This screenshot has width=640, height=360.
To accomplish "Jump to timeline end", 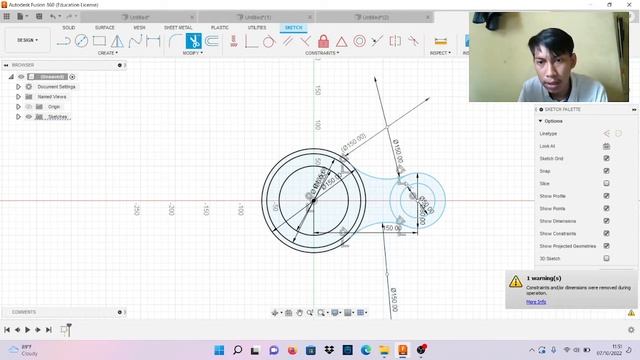I will click(49, 330).
